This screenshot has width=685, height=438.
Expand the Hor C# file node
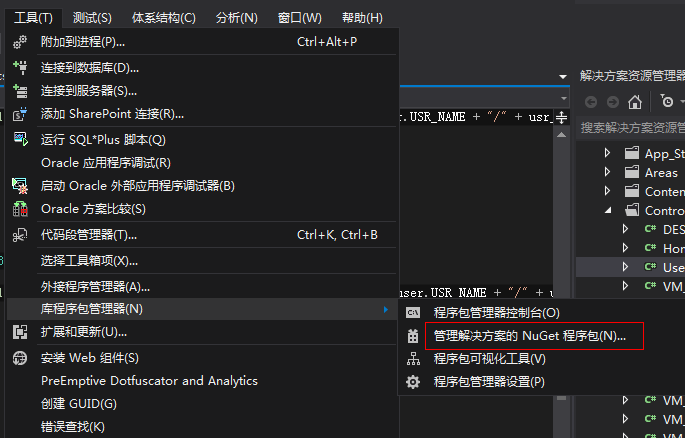click(x=625, y=248)
